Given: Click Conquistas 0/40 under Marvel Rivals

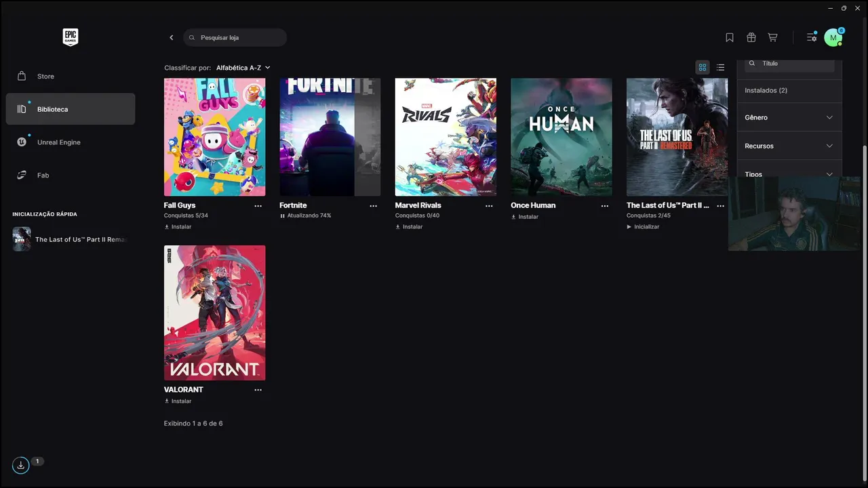Looking at the screenshot, I should 417,216.
